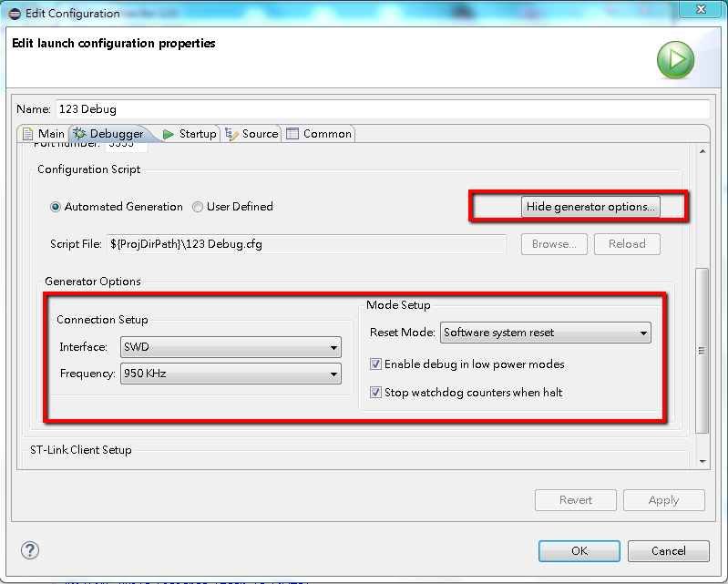The height and width of the screenshot is (584, 728).
Task: Switch to the Startup tab
Action: click(x=190, y=134)
